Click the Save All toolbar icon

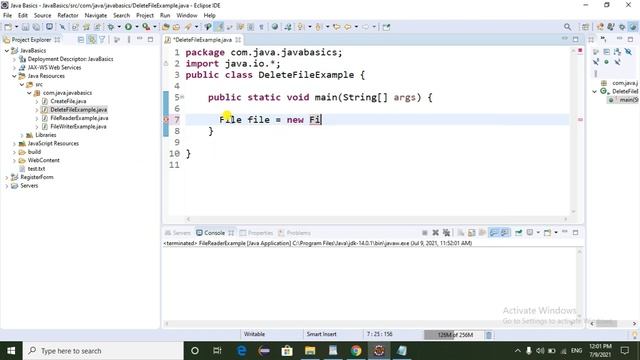click(x=36, y=27)
